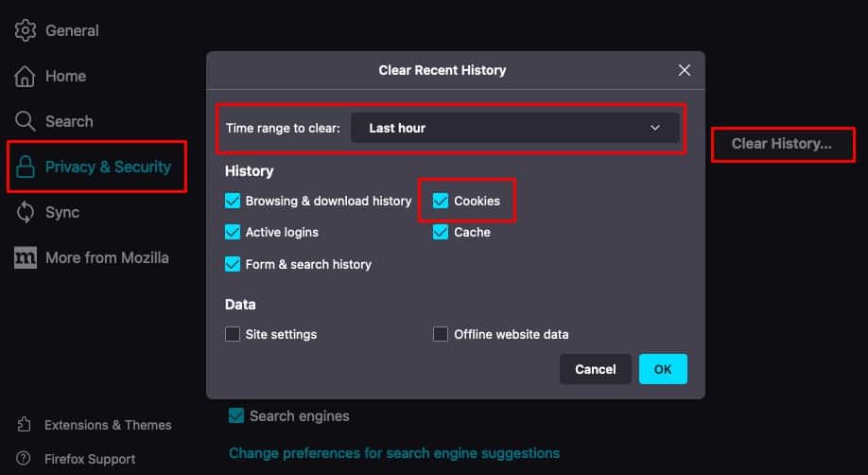Click the Home house icon

coord(25,76)
